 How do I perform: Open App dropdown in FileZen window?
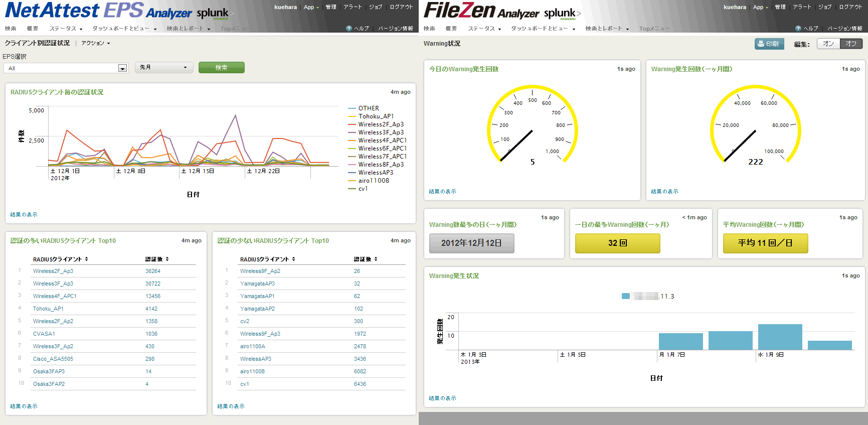pos(760,7)
